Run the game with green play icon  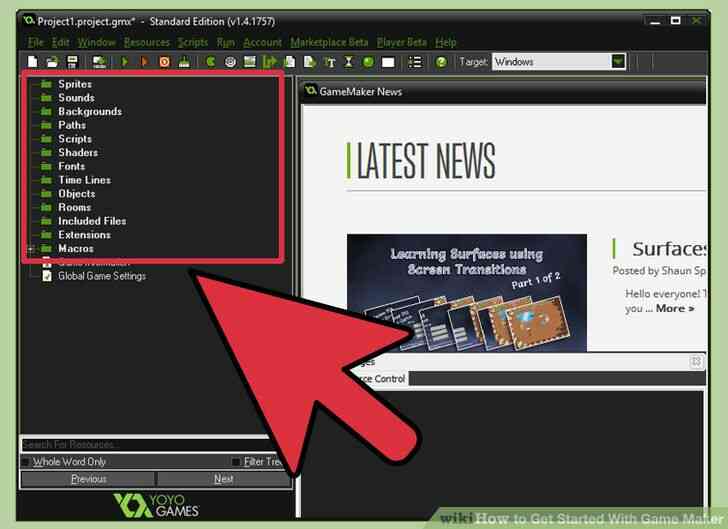pyautogui.click(x=125, y=62)
